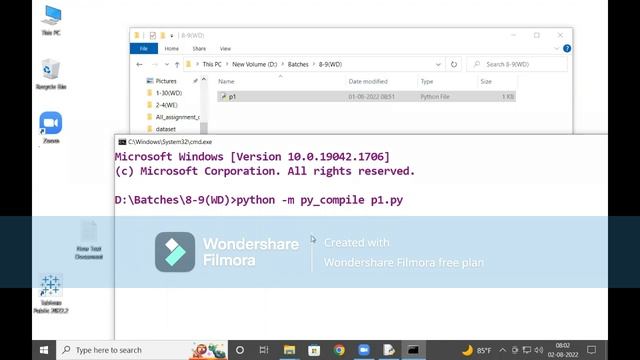Open Zoom from the taskbar
The height and width of the screenshot is (360, 640).
coord(364,350)
